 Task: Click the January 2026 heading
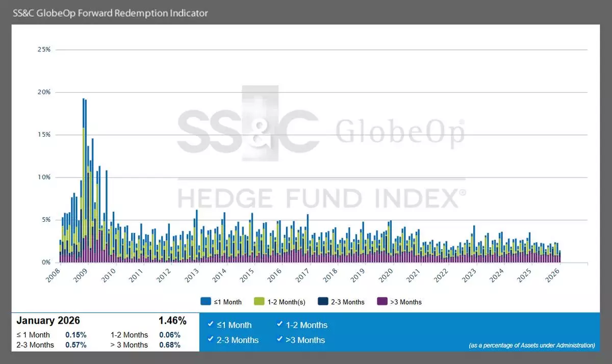coord(48,321)
